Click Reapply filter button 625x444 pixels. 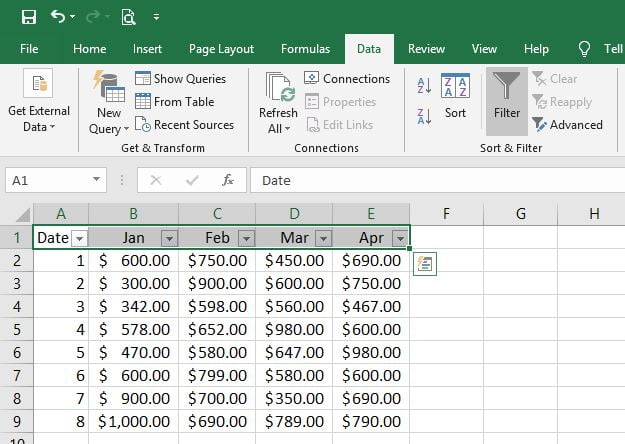(562, 102)
